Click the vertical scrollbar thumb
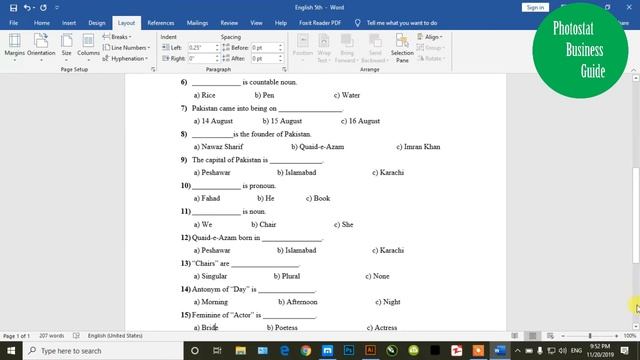640x360 pixels. pyautogui.click(x=636, y=215)
